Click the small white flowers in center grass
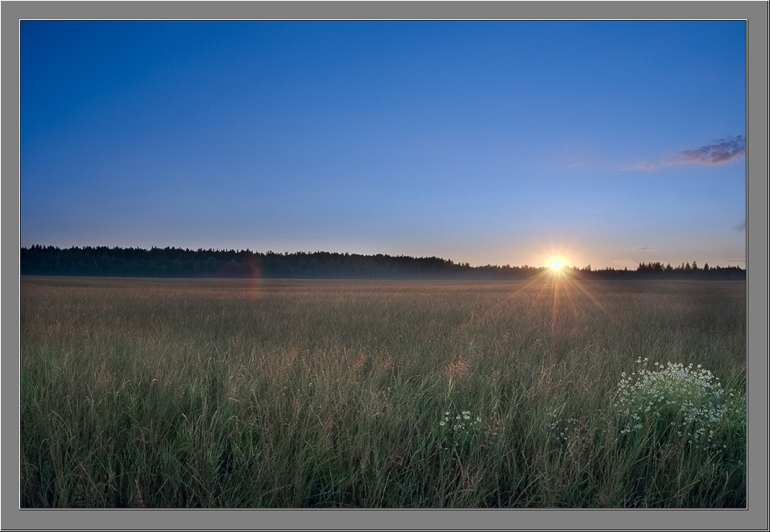The height and width of the screenshot is (532, 770). pyautogui.click(x=460, y=422)
